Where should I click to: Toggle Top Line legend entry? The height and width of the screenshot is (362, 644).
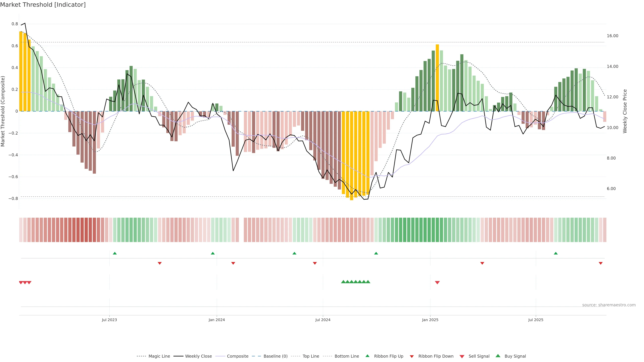(x=311, y=356)
